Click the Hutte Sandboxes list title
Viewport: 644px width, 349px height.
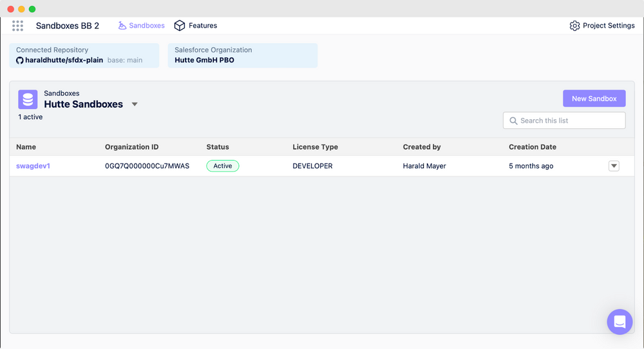click(x=83, y=104)
